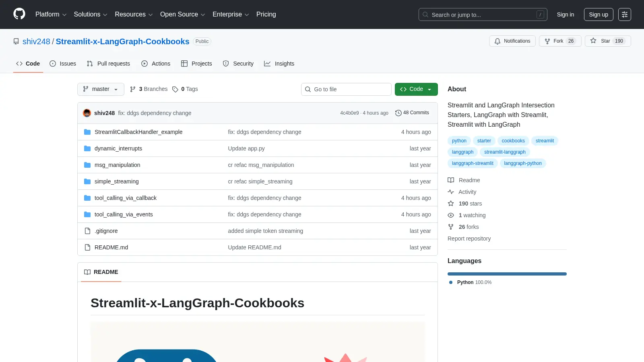Screen dimensions: 644x362
Task: Click the Activity pulse icon
Action: click(451, 192)
